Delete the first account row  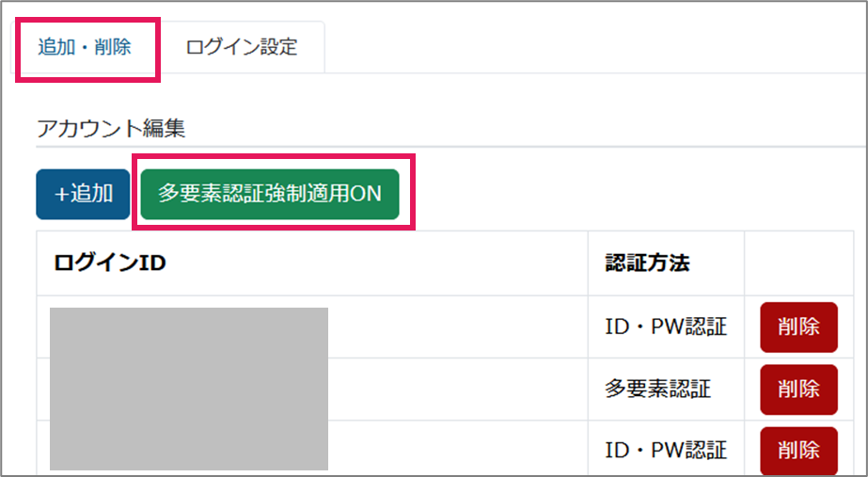click(x=798, y=327)
